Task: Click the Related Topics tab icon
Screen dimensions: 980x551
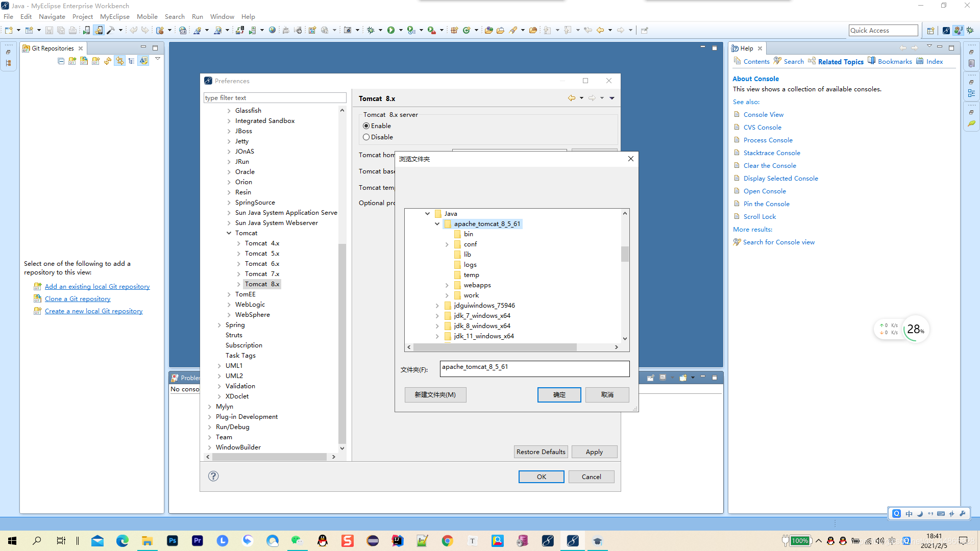Action: [x=812, y=61]
